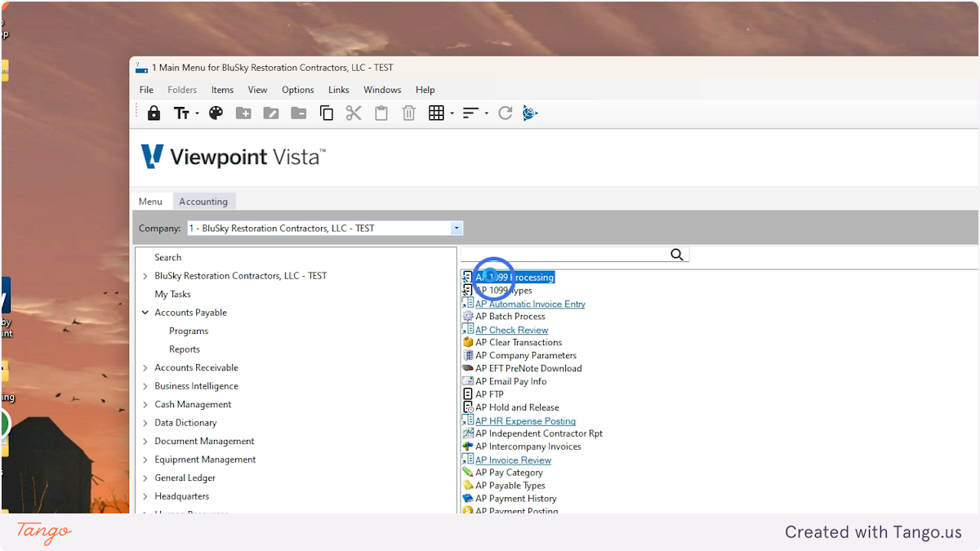Click the lock icon in the toolbar
This screenshot has width=980, height=551.
(x=154, y=113)
